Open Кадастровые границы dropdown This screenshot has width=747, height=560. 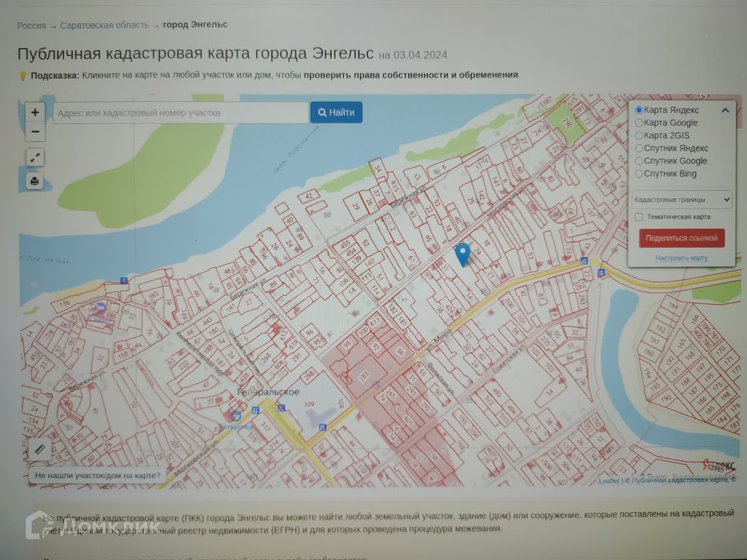(x=682, y=199)
